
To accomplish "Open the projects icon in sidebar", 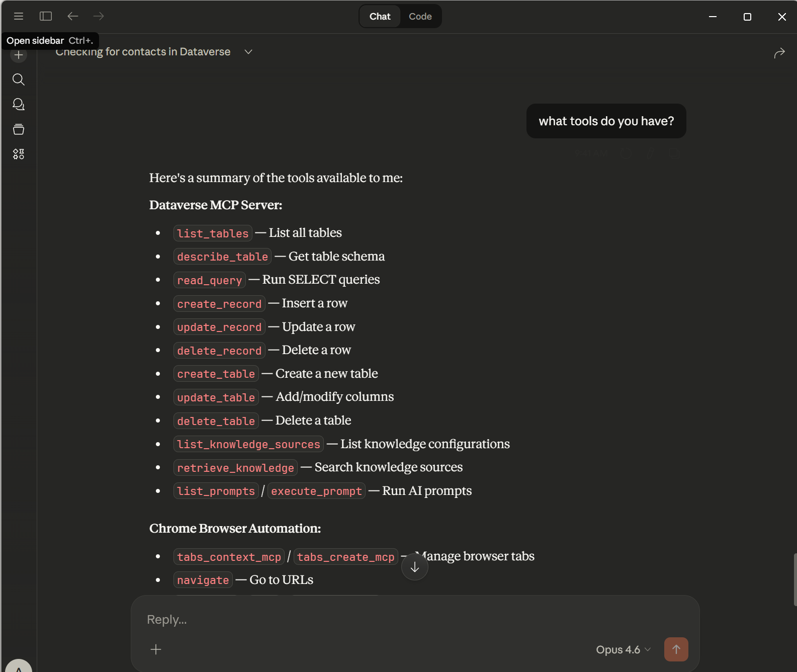I will pyautogui.click(x=19, y=129).
